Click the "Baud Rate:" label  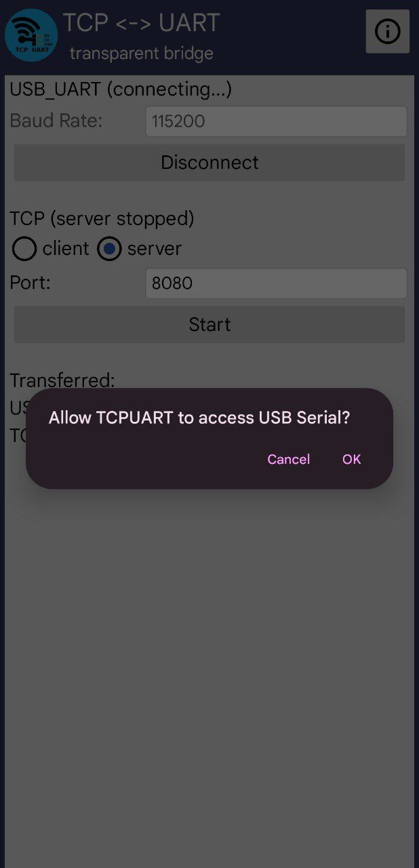point(56,121)
